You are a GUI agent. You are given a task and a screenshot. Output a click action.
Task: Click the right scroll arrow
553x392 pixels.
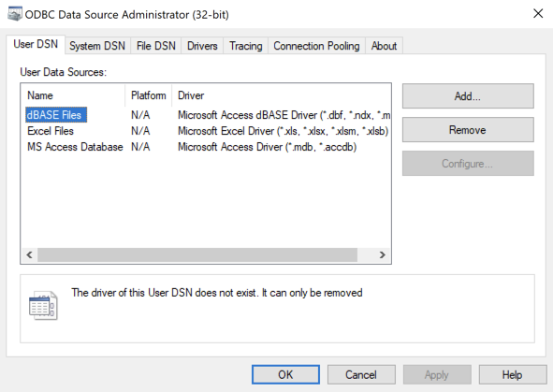(x=383, y=254)
